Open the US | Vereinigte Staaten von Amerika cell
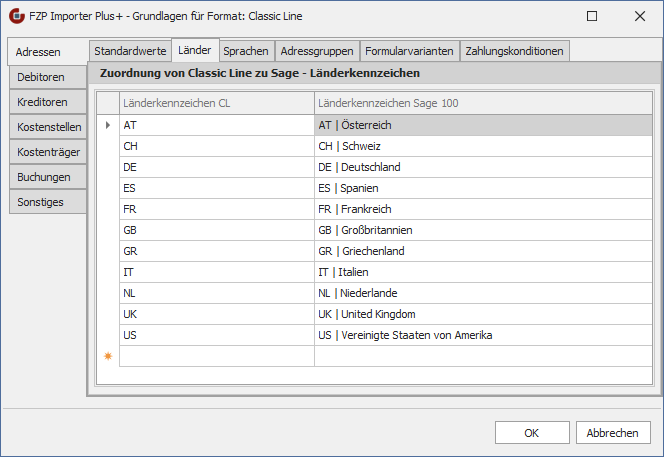The height and width of the screenshot is (457, 664). [483, 335]
